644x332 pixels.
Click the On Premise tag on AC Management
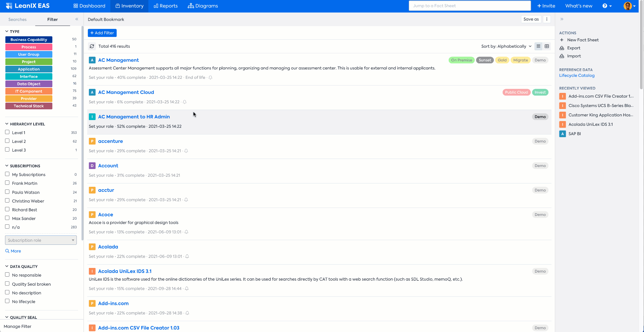point(461,60)
